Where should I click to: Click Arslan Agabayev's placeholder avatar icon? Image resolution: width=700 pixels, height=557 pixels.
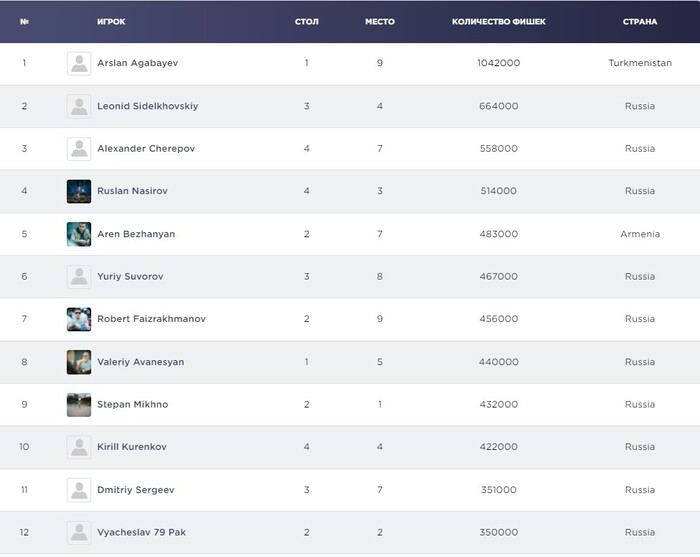coord(79,63)
